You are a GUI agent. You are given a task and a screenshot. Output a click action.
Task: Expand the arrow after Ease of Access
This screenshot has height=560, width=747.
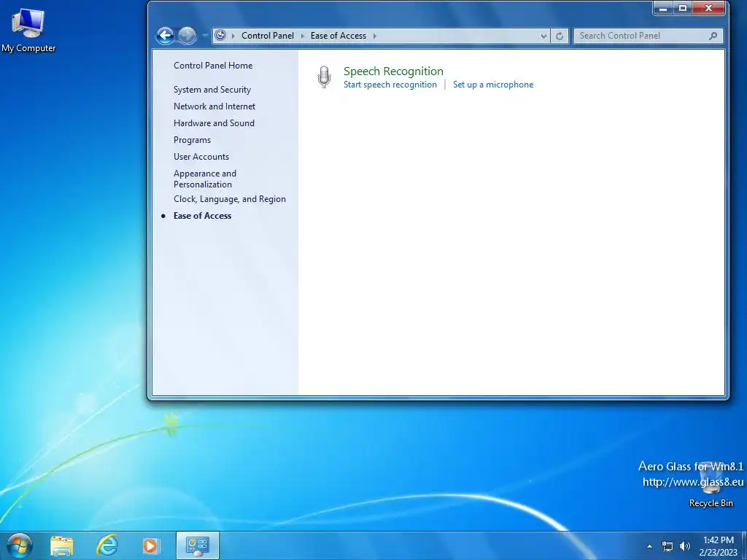[374, 36]
